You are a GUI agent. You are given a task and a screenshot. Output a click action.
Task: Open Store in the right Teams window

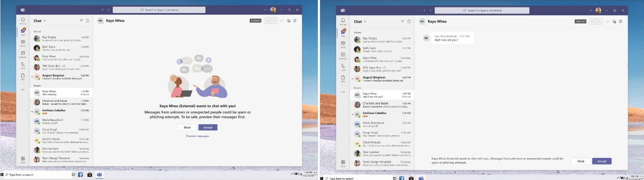point(343,163)
